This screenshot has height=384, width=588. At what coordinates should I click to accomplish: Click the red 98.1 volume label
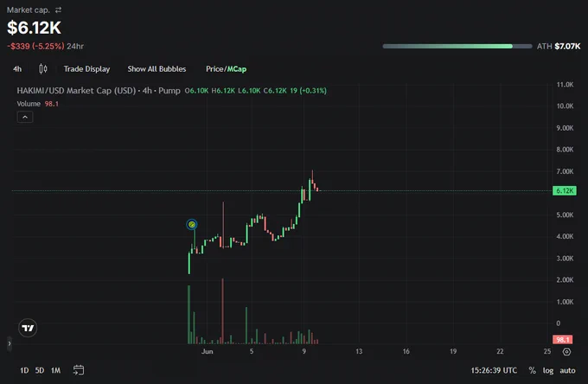pyautogui.click(x=563, y=340)
